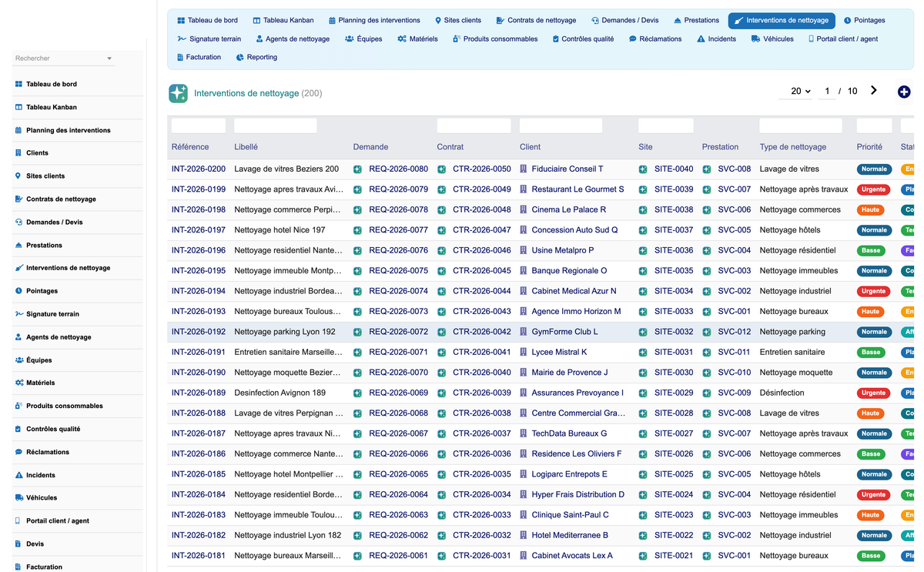Switch to the Prestations top tab
Screen dimensions: 924x572
[x=696, y=20]
